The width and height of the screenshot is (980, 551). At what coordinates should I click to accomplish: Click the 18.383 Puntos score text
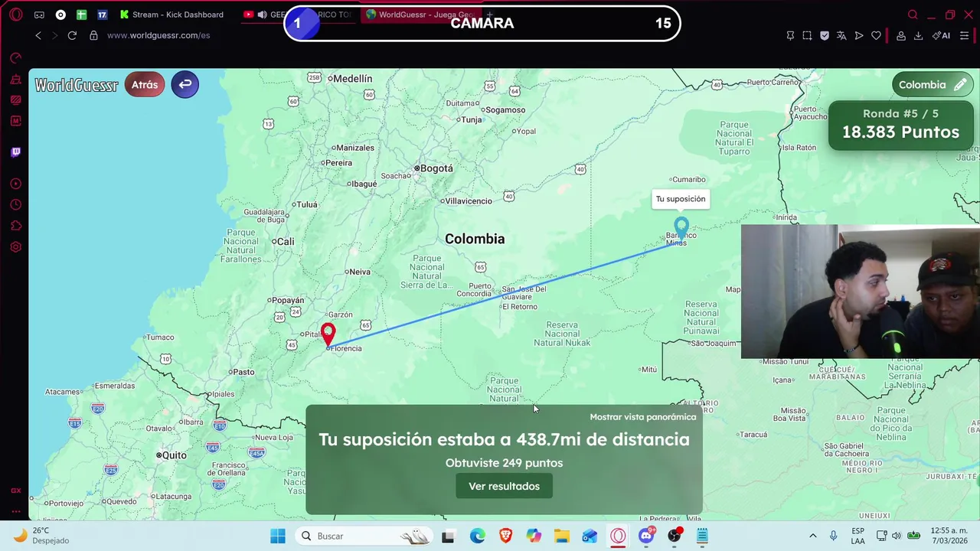[900, 132]
